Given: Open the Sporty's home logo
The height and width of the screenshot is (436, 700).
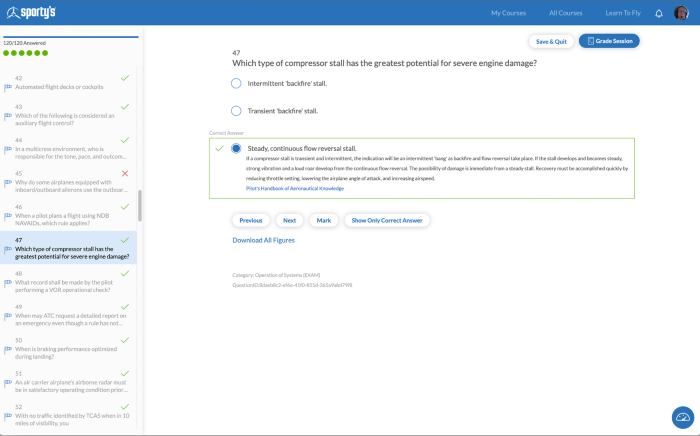Looking at the screenshot, I should click(x=31, y=12).
